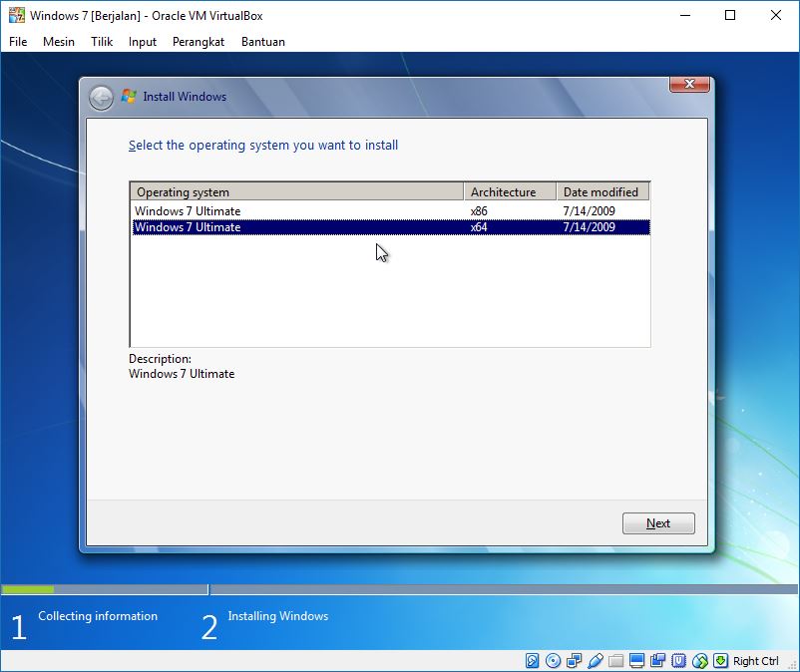Click the back arrow in Install Windows

[x=101, y=98]
